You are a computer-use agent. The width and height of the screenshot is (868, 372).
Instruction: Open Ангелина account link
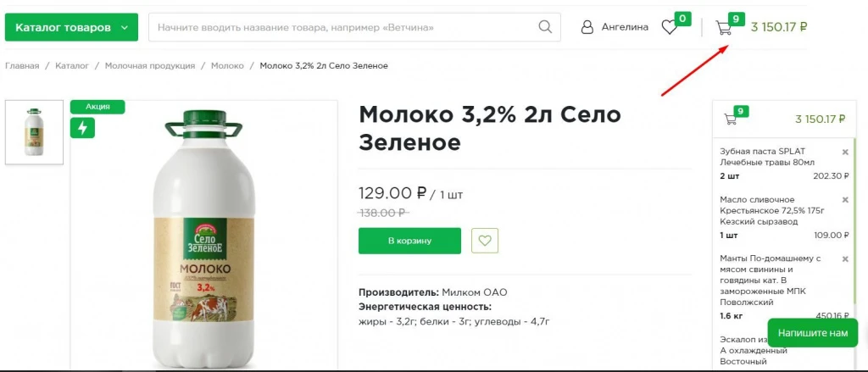pyautogui.click(x=625, y=27)
